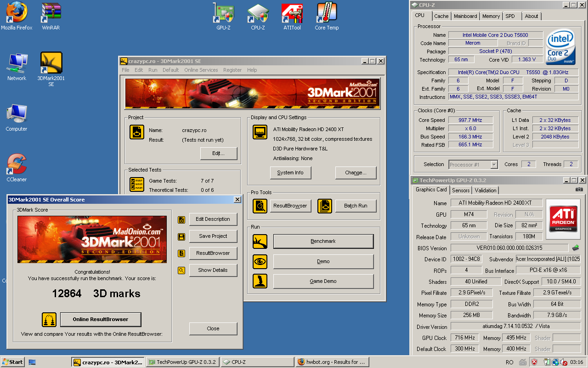Select the CCleaner desktop shortcut
This screenshot has width=588, height=368.
point(17,168)
